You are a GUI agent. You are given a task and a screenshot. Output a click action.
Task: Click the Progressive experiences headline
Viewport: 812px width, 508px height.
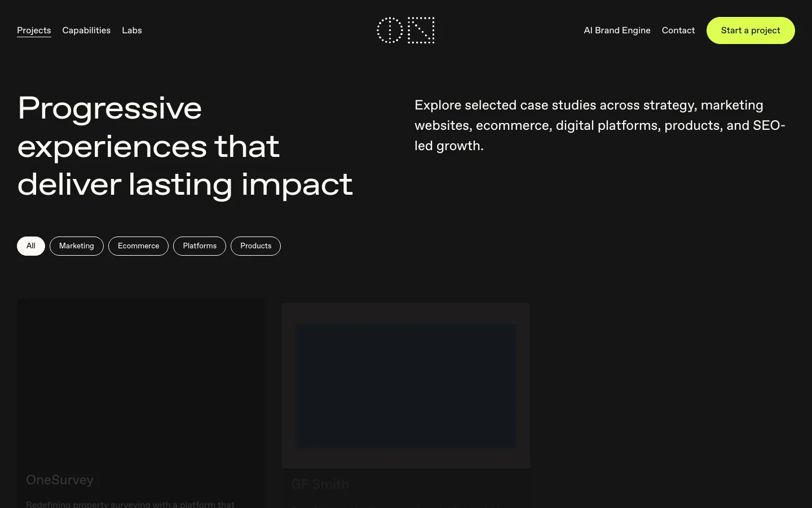186,146
